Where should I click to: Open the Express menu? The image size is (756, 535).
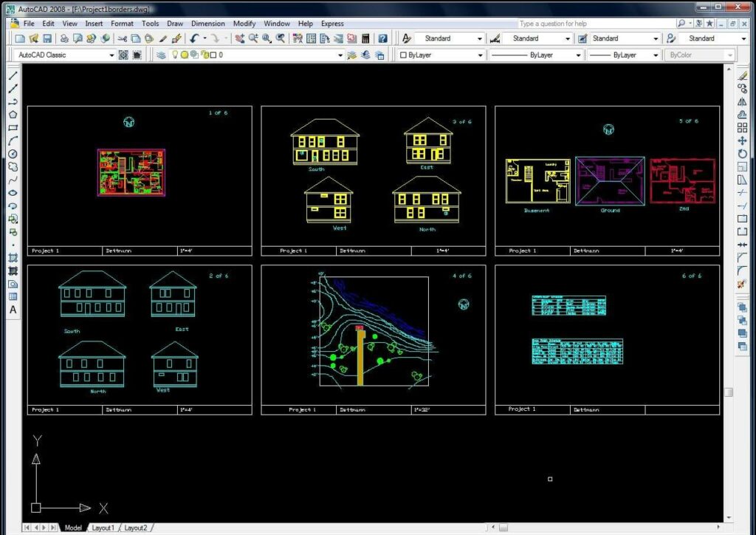[x=332, y=23]
